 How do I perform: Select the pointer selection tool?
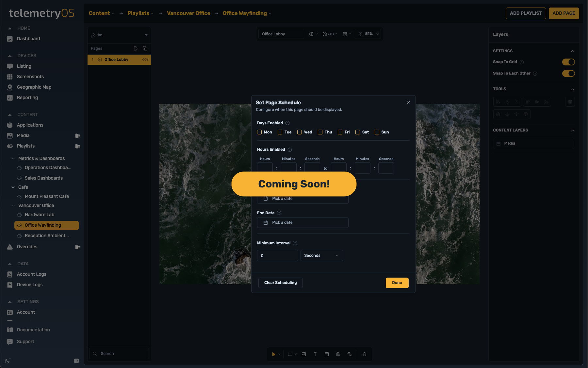tap(273, 354)
